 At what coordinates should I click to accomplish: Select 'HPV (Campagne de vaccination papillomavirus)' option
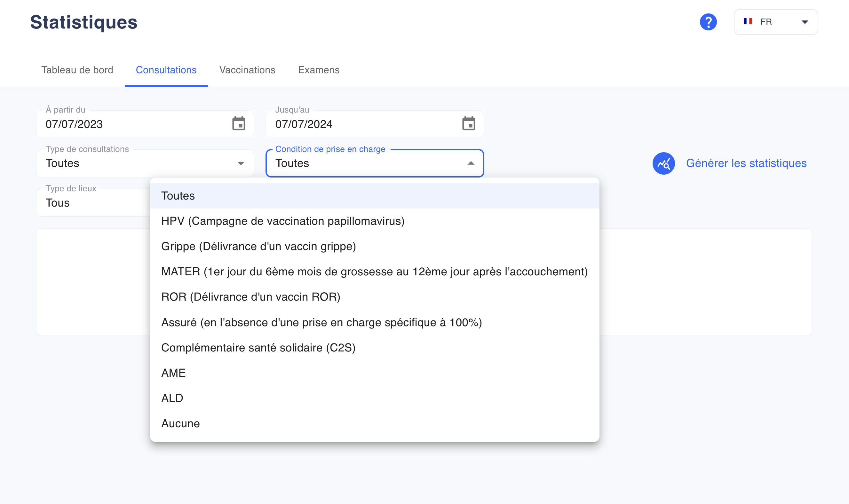click(x=374, y=221)
